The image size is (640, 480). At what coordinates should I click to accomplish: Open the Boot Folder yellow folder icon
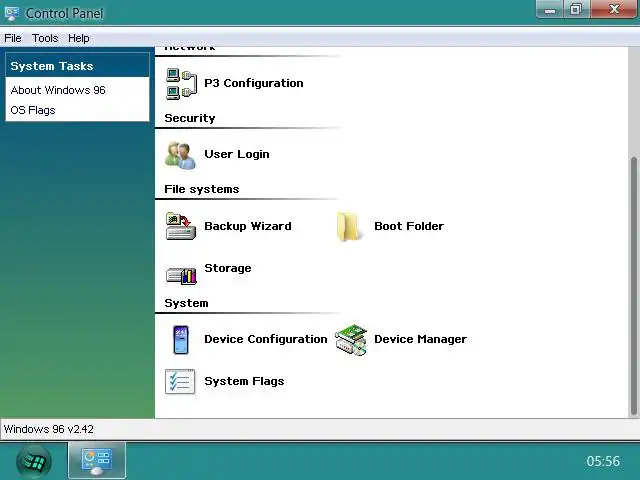[350, 227]
